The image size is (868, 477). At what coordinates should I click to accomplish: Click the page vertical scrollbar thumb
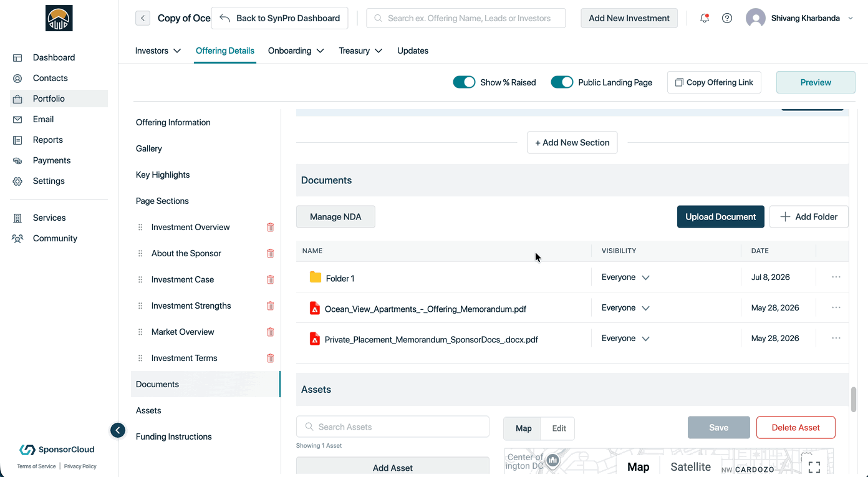[854, 400]
